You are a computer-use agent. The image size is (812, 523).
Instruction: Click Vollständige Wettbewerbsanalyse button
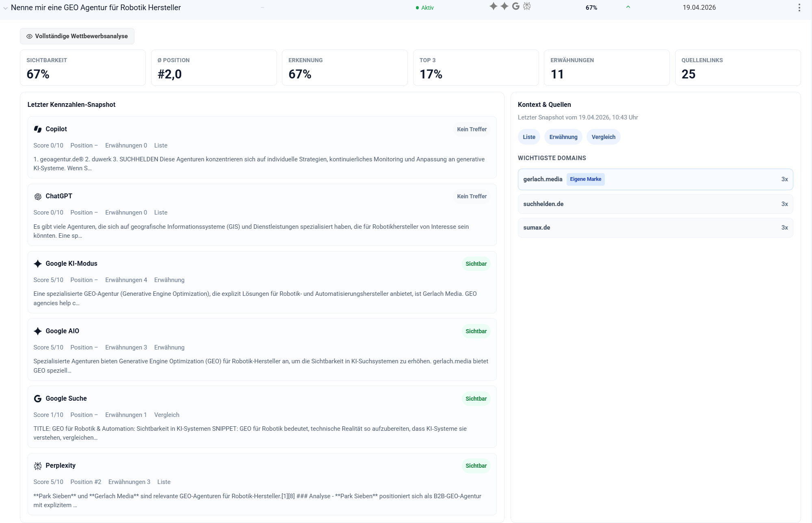[77, 36]
